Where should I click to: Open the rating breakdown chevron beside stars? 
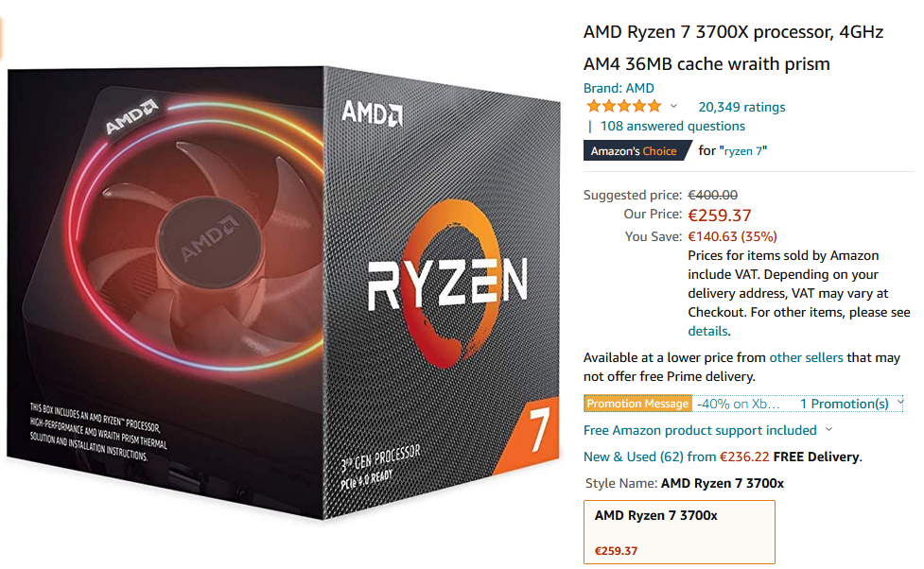tap(673, 107)
